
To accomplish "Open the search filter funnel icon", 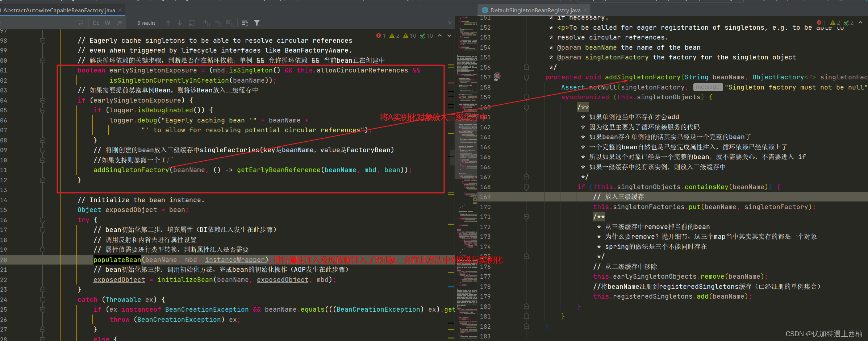I will coord(257,23).
